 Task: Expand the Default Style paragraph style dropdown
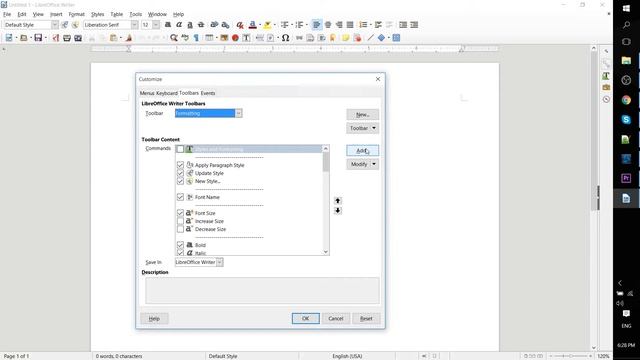coord(55,25)
